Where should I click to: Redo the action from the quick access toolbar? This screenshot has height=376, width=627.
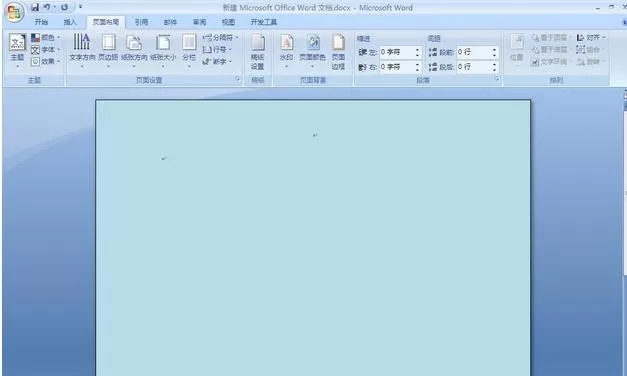point(64,7)
